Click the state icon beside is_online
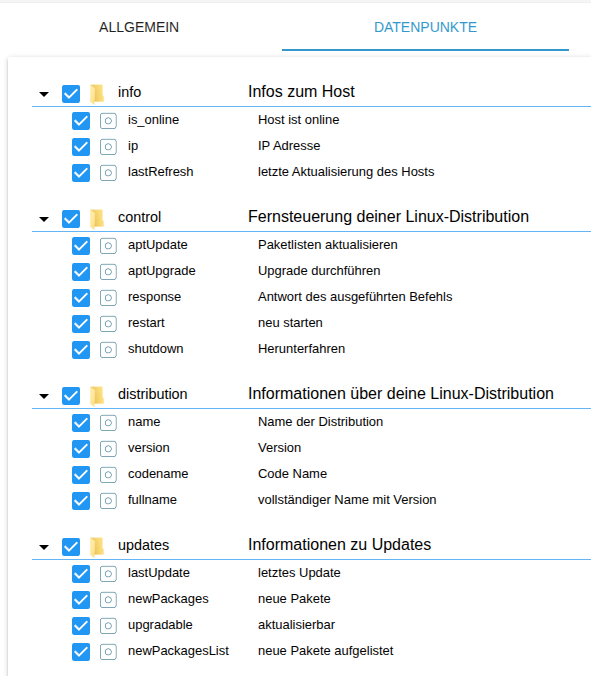The image size is (591, 677). (x=108, y=121)
